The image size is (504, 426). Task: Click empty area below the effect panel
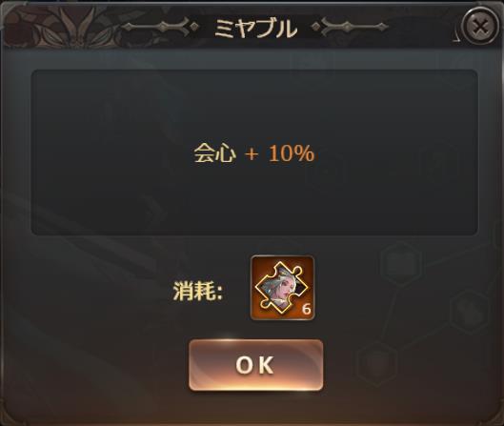(96, 290)
